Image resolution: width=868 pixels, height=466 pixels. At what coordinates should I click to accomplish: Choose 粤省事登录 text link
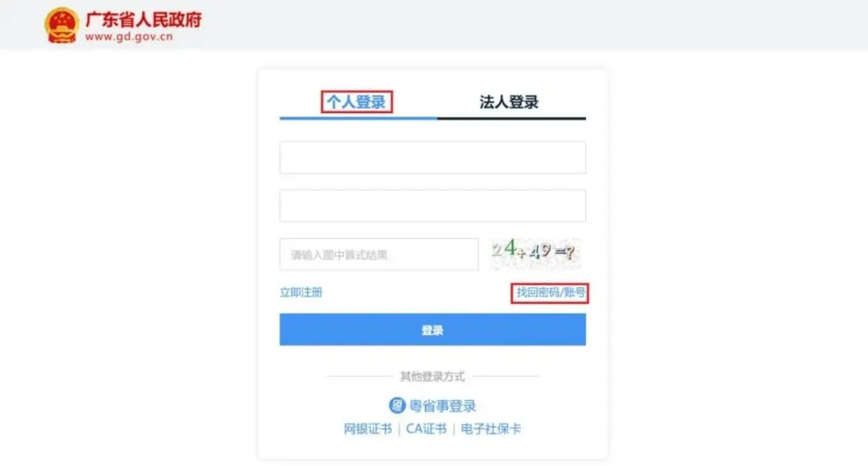(x=442, y=407)
